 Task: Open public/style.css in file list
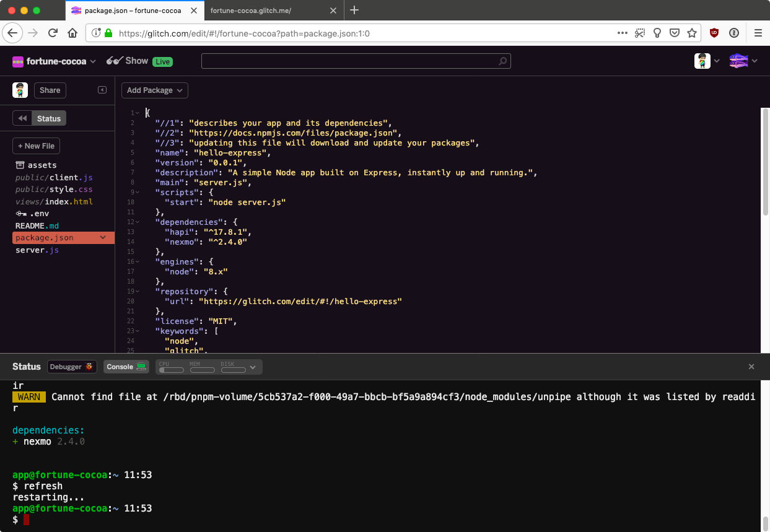(x=54, y=190)
